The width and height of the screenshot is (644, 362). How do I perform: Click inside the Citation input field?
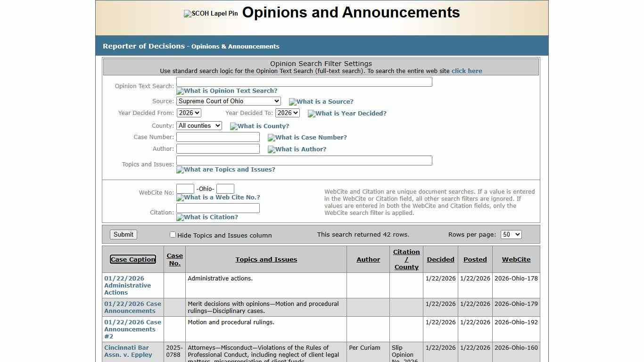pos(218,208)
